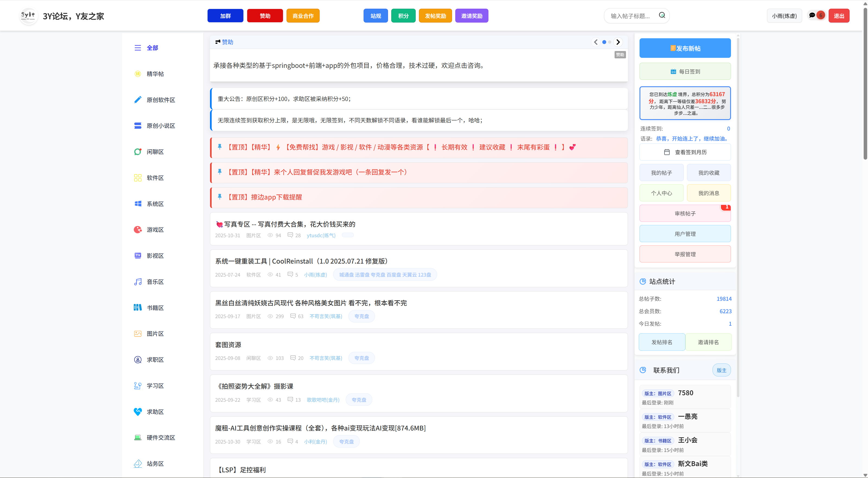Viewport: 868px width, 478px height.
Task: Select 全部 in the left category menu
Action: point(152,48)
